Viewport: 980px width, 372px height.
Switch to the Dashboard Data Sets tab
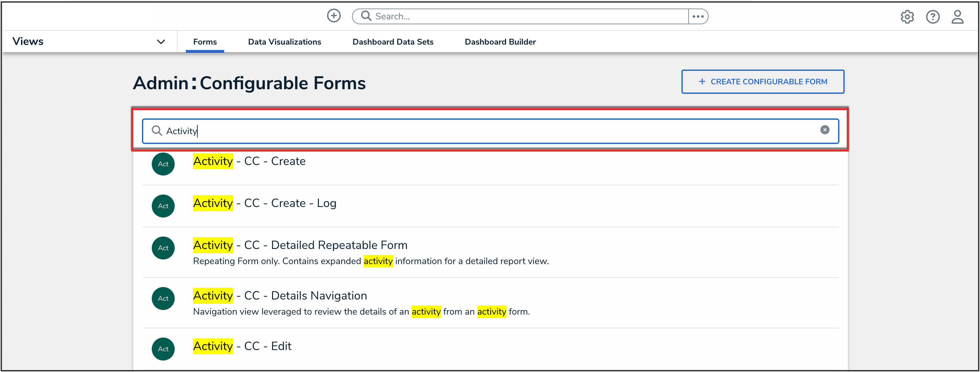pyautogui.click(x=393, y=42)
